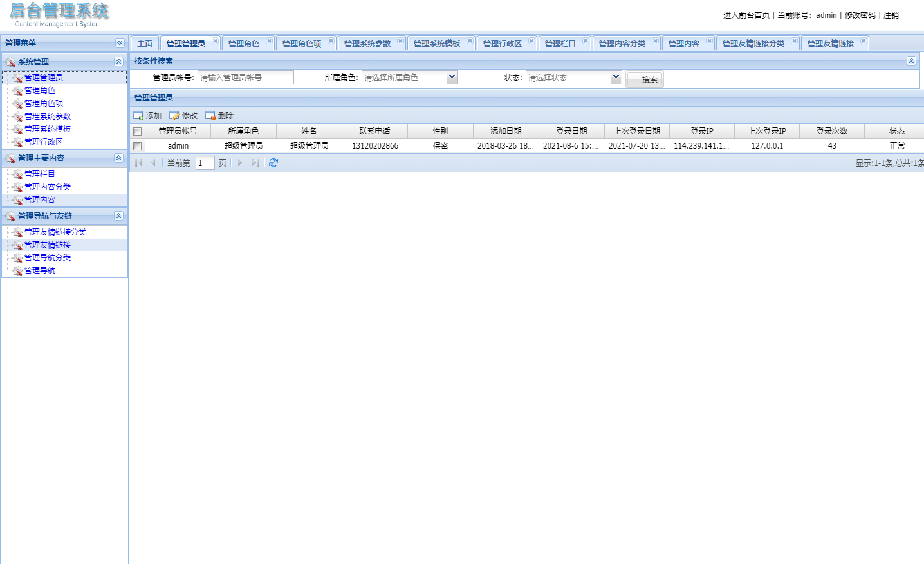
Task: Open 管理系统参数 from sidebar menu
Action: point(50,116)
